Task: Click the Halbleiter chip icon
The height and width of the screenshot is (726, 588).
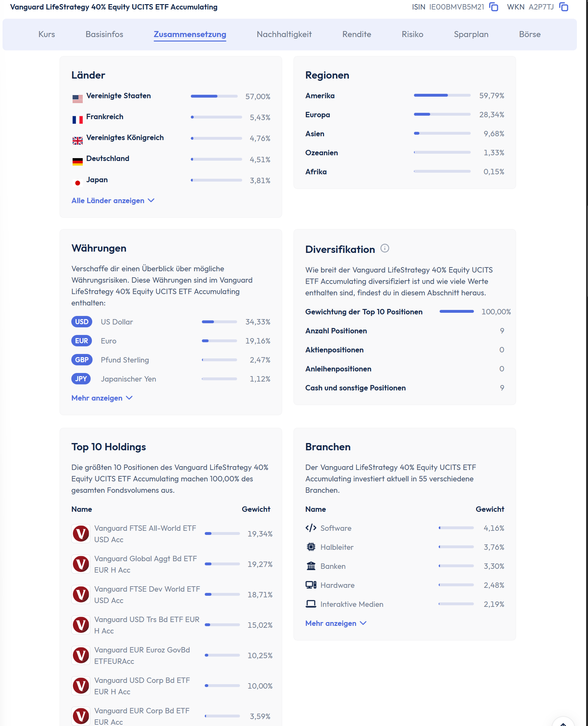Action: (x=311, y=547)
